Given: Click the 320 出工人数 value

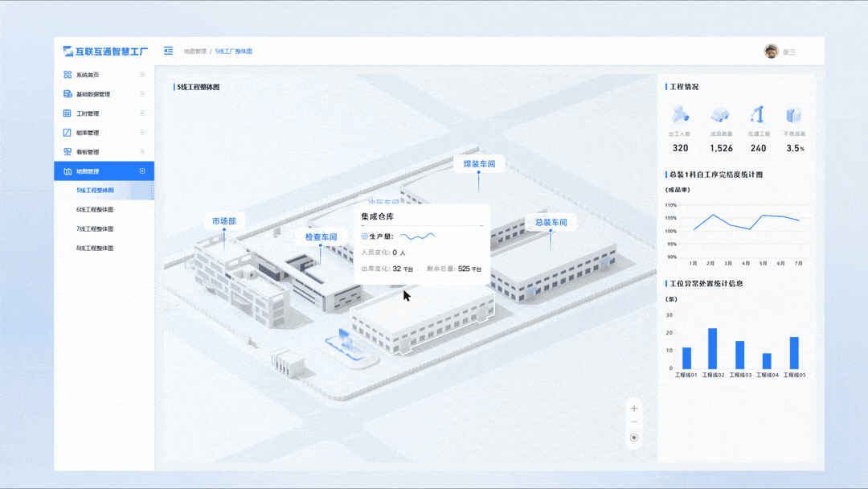Looking at the screenshot, I should tap(681, 148).
